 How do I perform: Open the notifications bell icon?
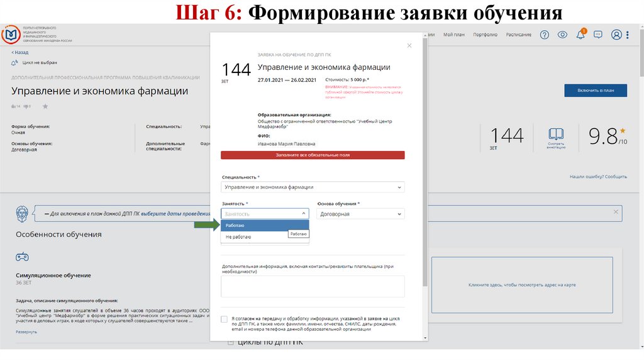[x=580, y=35]
